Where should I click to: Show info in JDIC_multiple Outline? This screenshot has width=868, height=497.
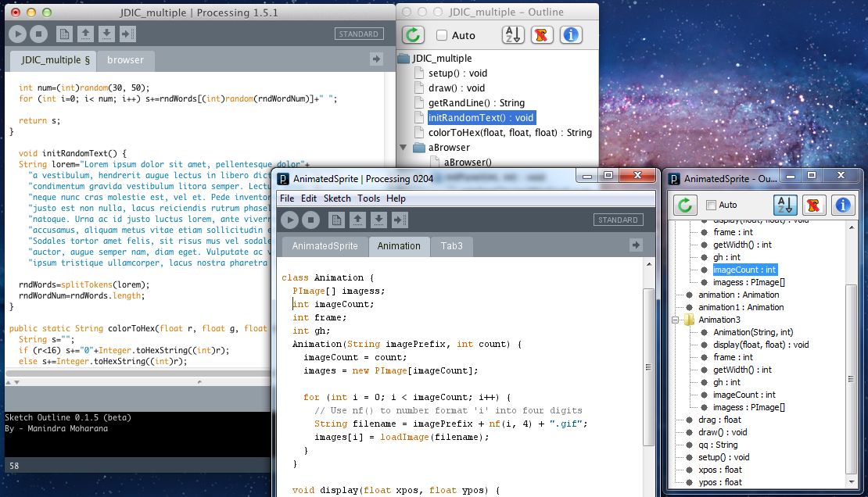(571, 35)
